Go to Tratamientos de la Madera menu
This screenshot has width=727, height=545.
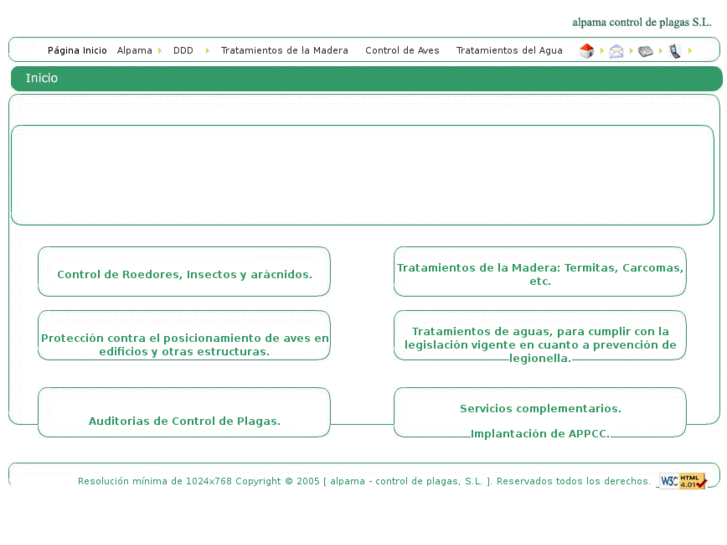pos(284,51)
